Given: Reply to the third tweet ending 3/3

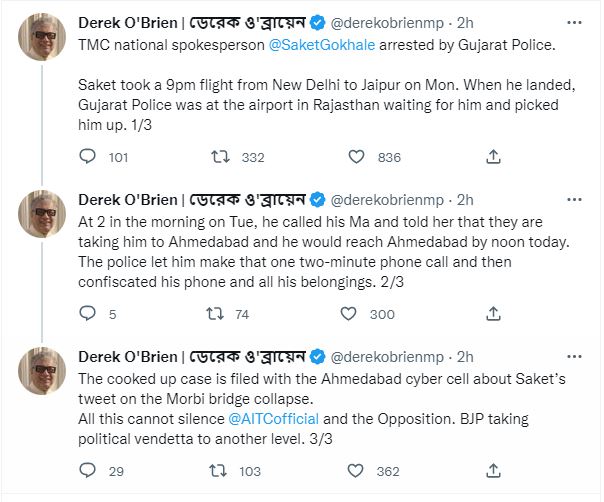Looking at the screenshot, I should click(87, 471).
